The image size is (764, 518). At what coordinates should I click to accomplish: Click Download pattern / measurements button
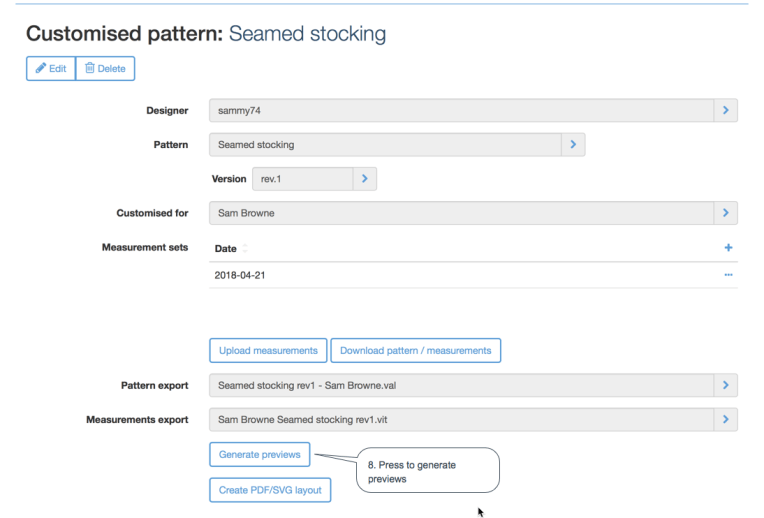point(415,351)
